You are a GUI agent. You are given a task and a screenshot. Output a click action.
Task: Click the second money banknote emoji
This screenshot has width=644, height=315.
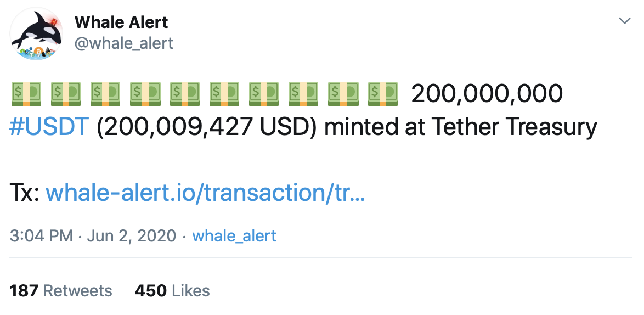pos(65,94)
